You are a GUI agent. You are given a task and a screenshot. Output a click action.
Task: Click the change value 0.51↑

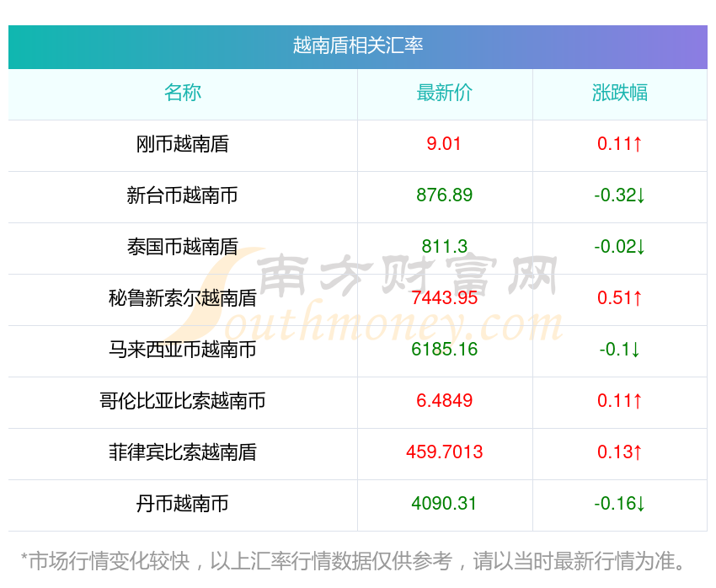[620, 298]
